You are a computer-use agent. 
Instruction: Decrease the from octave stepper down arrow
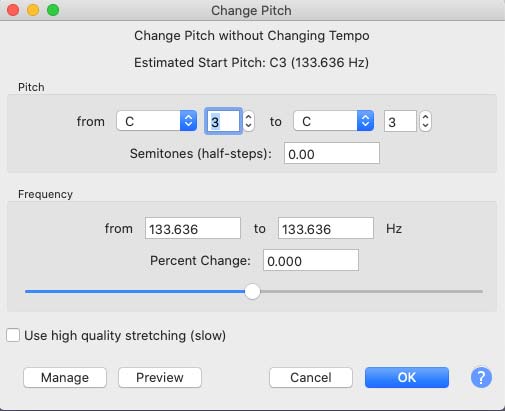(248, 126)
